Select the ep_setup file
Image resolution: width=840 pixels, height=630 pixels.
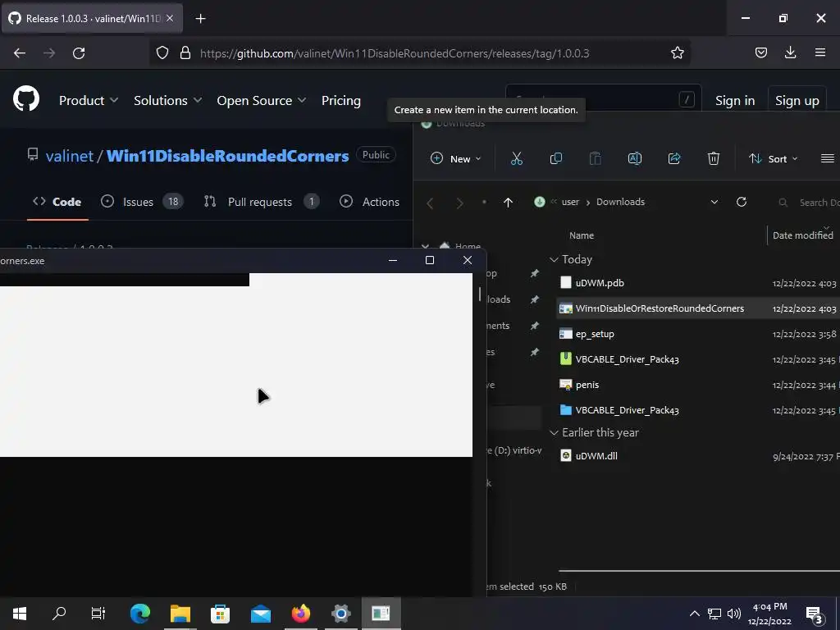698,334
